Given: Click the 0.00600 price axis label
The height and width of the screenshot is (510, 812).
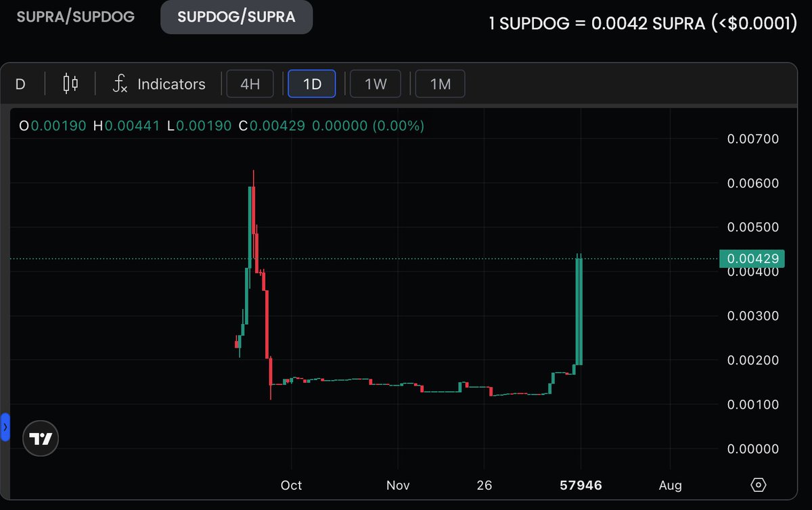Looking at the screenshot, I should [x=753, y=183].
